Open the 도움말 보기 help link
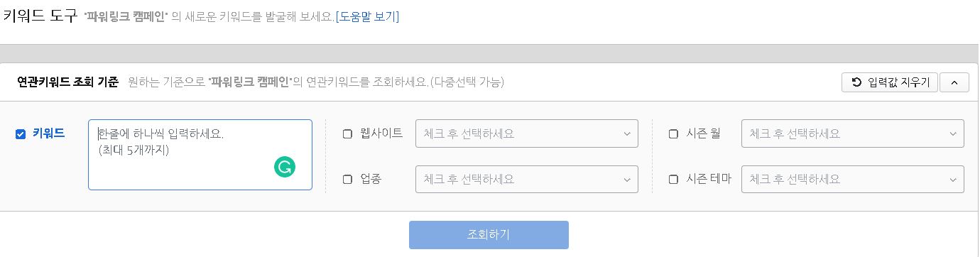Screen dimensions: 980x257 pyautogui.click(x=367, y=16)
